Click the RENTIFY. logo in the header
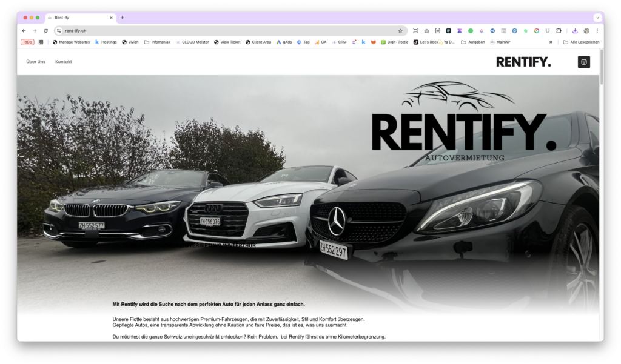Screen dimensions: 621x364 tap(523, 62)
